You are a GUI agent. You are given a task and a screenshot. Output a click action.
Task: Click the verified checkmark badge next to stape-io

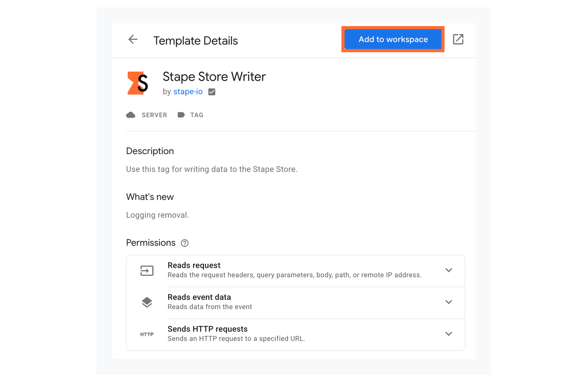pyautogui.click(x=212, y=92)
